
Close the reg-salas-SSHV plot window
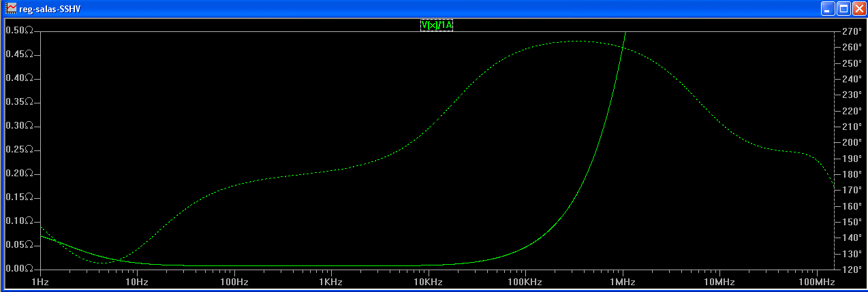click(858, 9)
